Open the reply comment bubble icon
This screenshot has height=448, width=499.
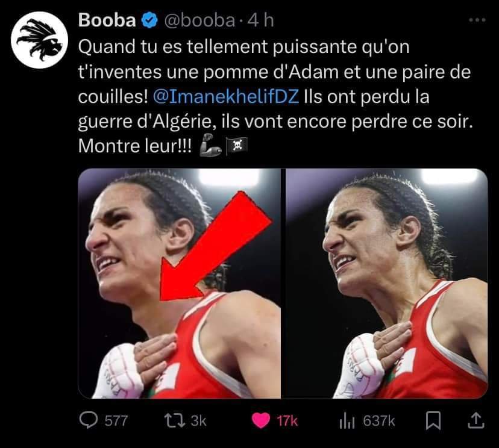coord(88,420)
